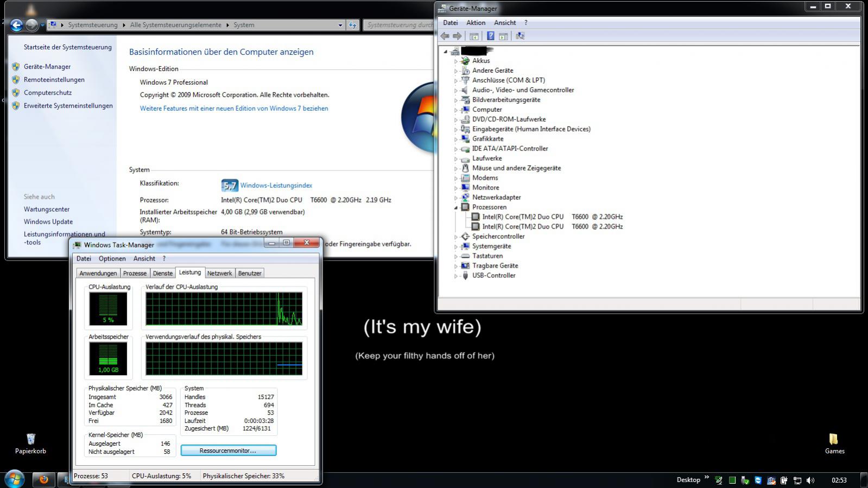Collapse the root computer node in Geräte-Manager
The width and height of the screenshot is (868, 488).
(x=446, y=52)
